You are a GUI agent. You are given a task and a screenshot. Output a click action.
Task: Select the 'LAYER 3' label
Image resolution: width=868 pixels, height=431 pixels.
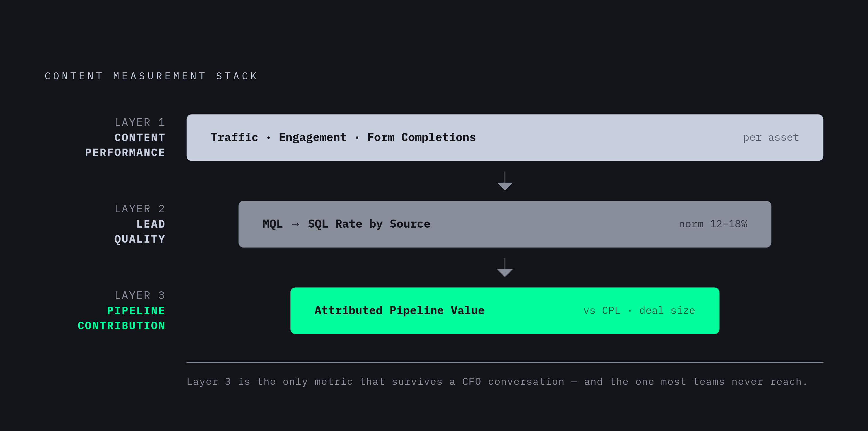(140, 295)
